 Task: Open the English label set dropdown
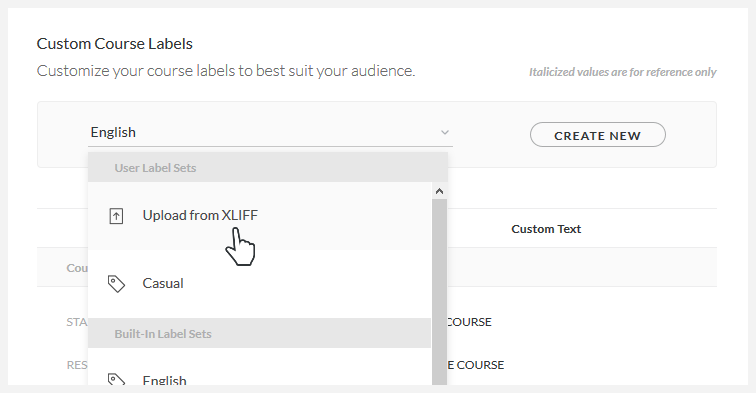click(x=270, y=132)
